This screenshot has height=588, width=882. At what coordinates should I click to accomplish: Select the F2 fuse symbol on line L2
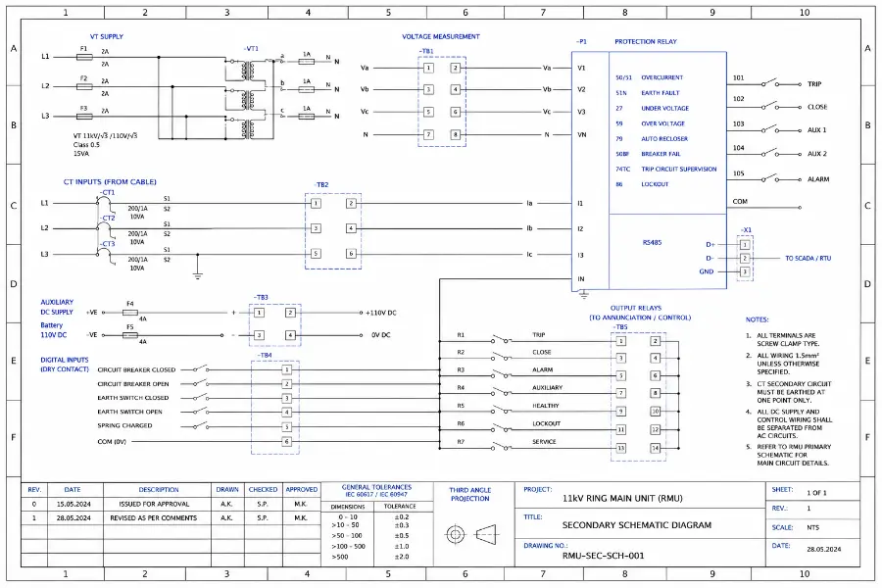(x=84, y=86)
